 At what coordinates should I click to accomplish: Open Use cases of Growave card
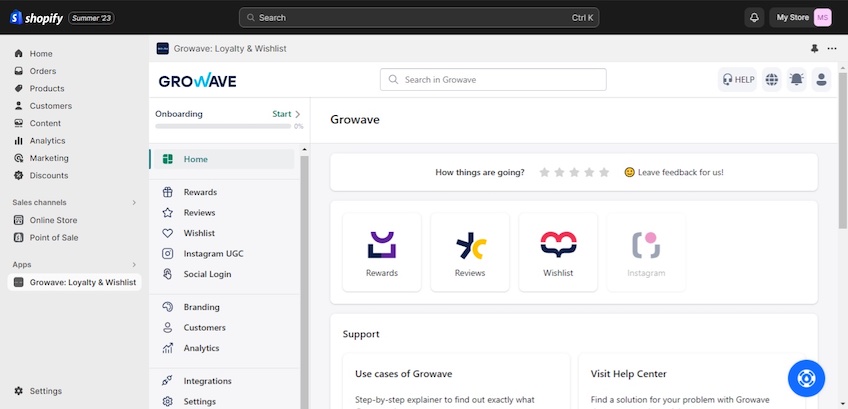[456, 381]
